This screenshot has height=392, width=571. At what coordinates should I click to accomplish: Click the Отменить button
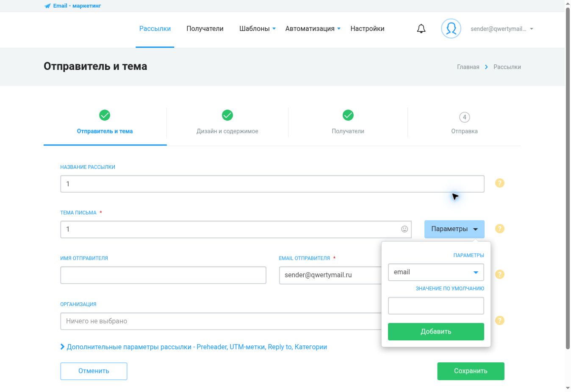tap(94, 371)
